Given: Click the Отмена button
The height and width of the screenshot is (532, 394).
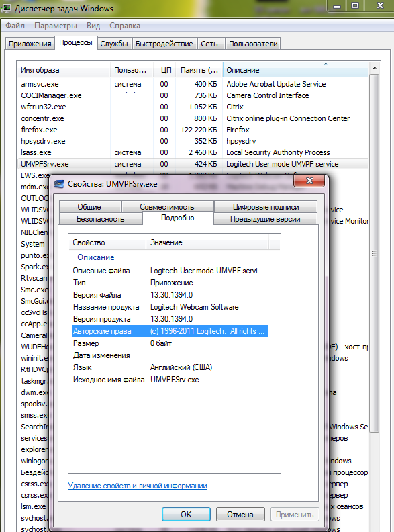Looking at the screenshot, I should [x=240, y=515].
